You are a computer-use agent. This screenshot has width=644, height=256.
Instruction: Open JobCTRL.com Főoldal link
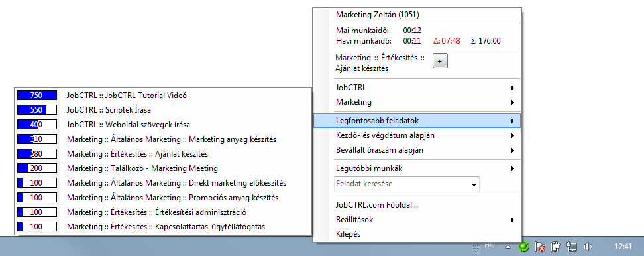(417, 205)
